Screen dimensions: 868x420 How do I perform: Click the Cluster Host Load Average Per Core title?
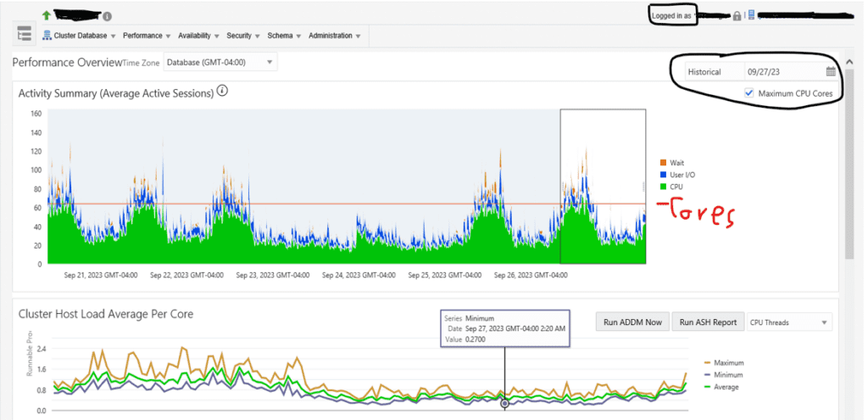click(x=106, y=314)
